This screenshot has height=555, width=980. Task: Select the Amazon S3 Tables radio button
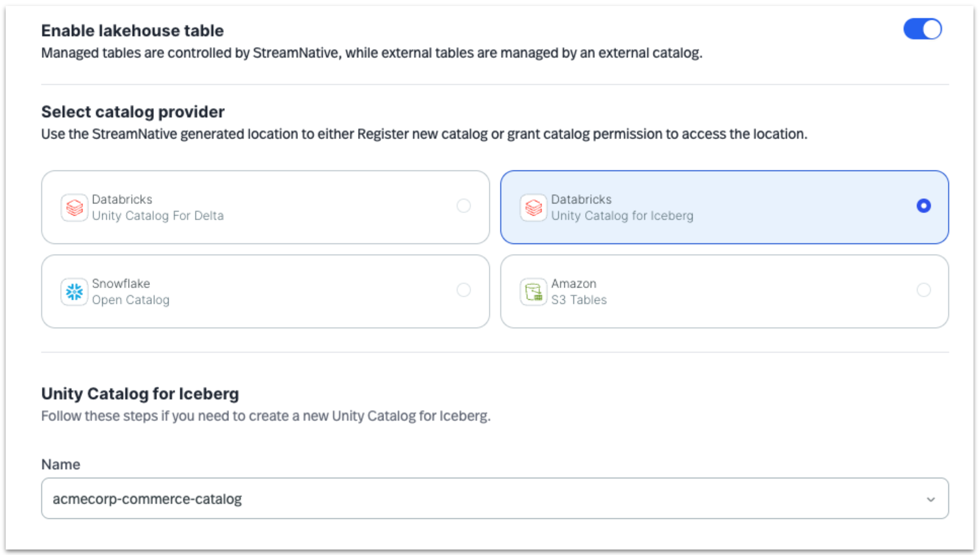point(924,291)
